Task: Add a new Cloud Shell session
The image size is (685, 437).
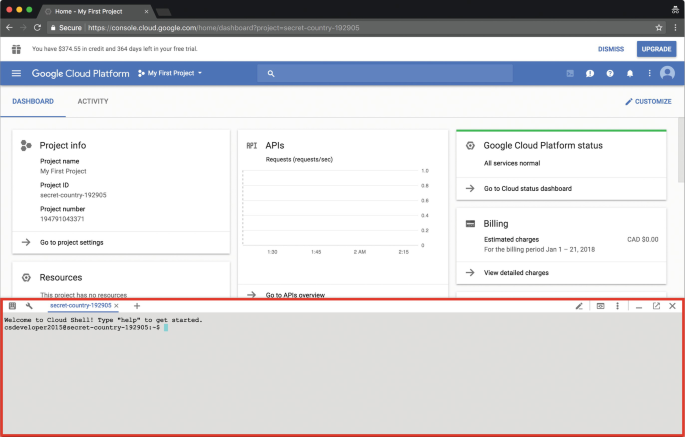Action: (137, 306)
